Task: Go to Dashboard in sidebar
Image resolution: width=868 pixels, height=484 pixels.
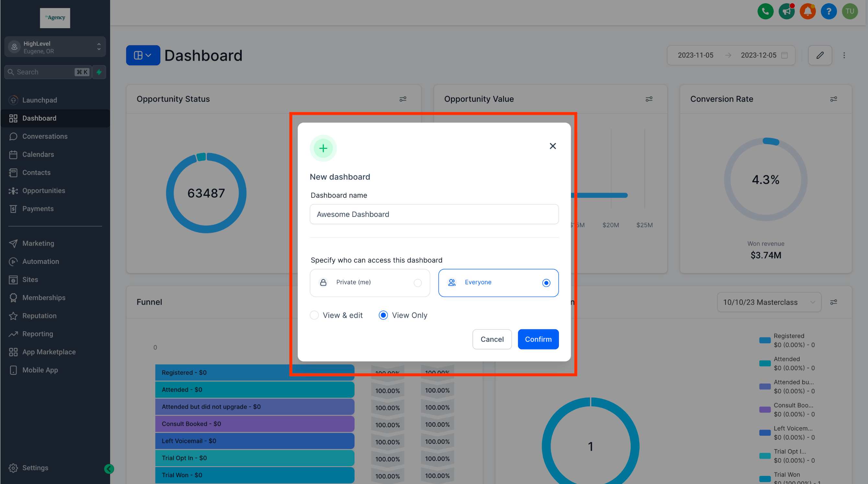Action: coord(55,118)
